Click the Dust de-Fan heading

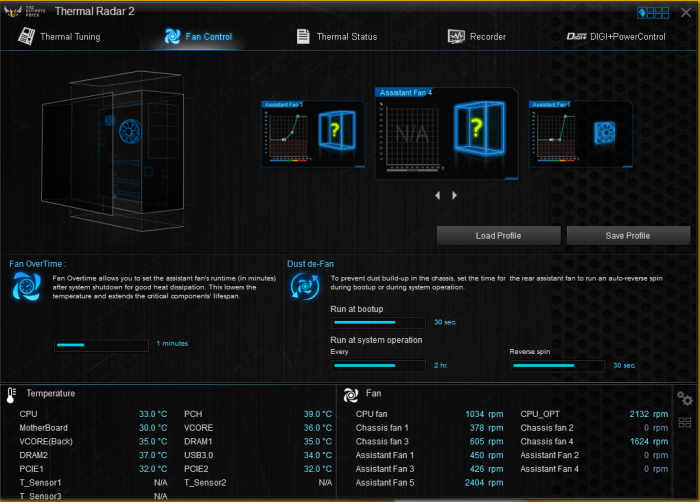tap(310, 264)
